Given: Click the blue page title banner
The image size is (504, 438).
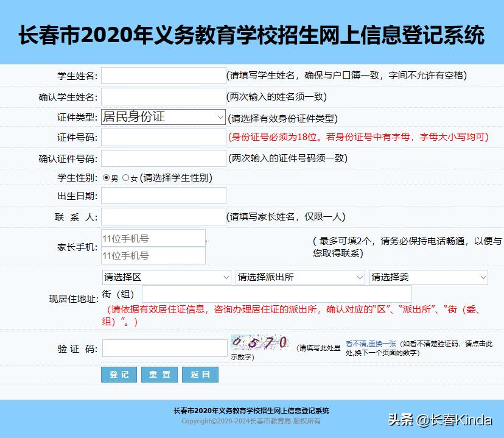Looking at the screenshot, I should 252,35.
